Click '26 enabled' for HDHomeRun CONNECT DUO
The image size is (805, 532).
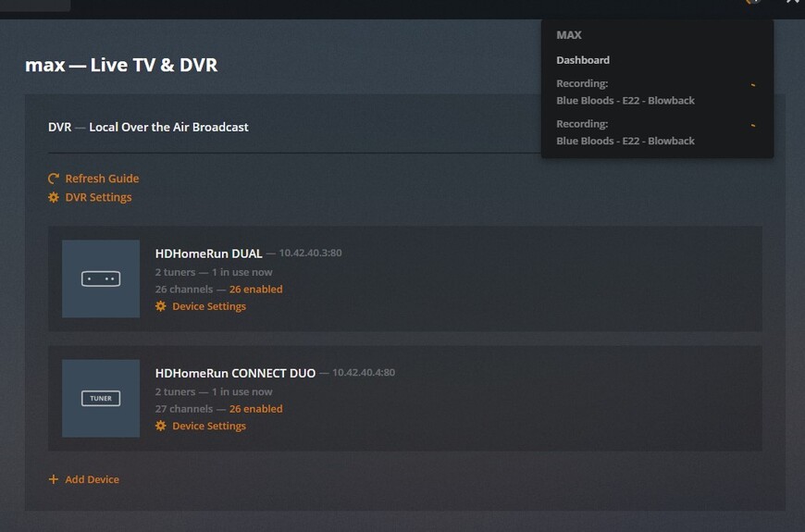pos(255,409)
